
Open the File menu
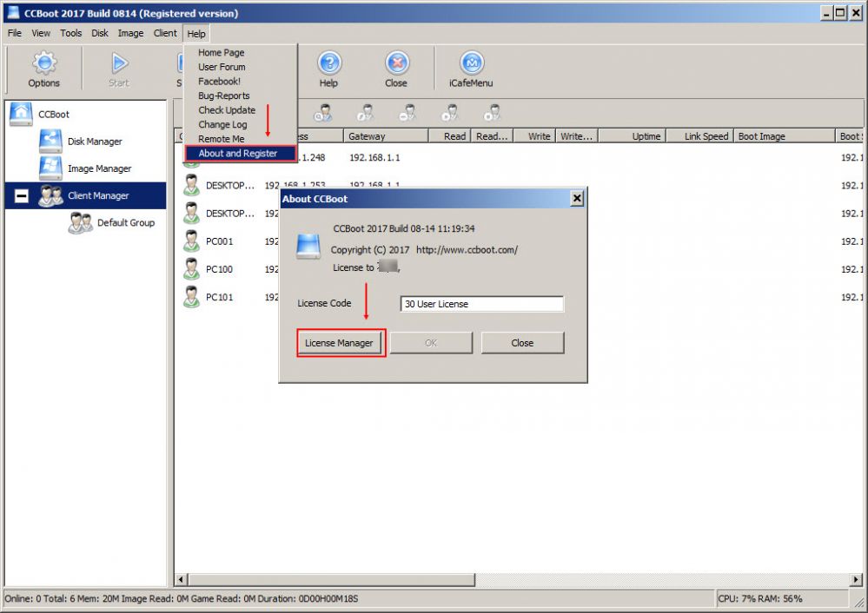pos(15,33)
